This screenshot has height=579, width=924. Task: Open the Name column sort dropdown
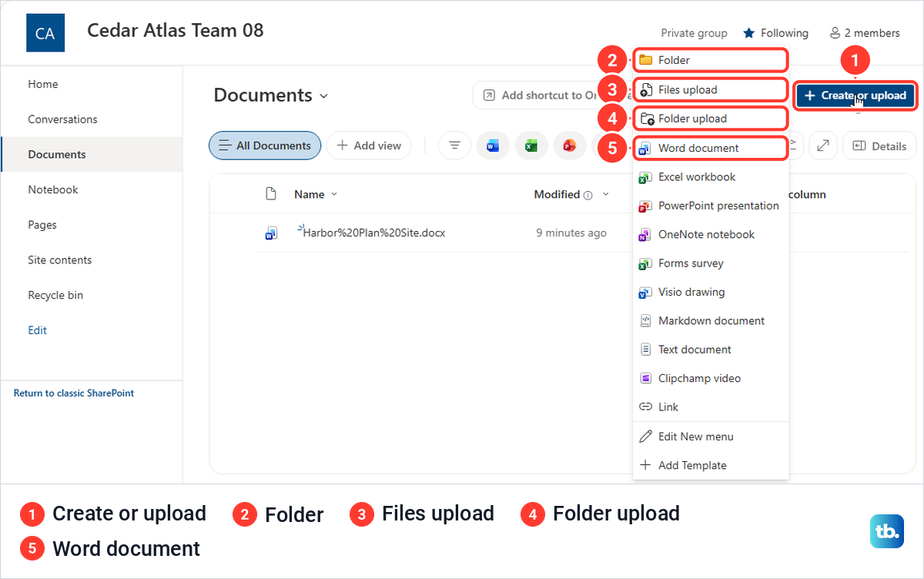(334, 195)
